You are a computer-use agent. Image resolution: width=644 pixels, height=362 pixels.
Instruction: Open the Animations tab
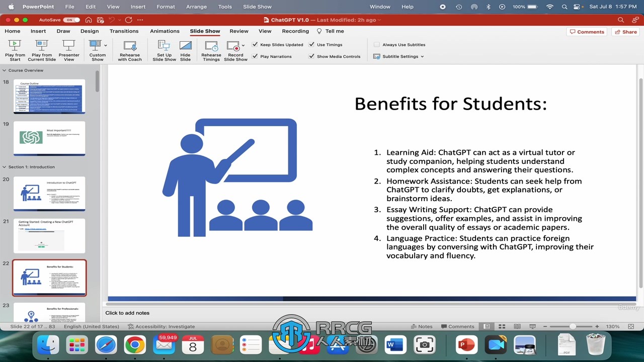(165, 31)
